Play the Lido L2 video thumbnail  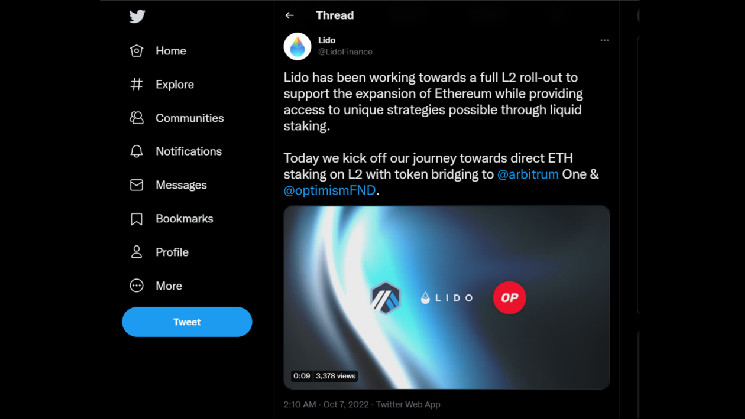(447, 297)
